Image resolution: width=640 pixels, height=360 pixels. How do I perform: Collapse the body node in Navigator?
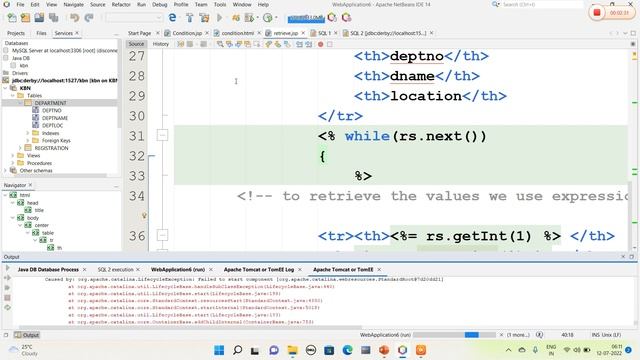click(x=13, y=218)
